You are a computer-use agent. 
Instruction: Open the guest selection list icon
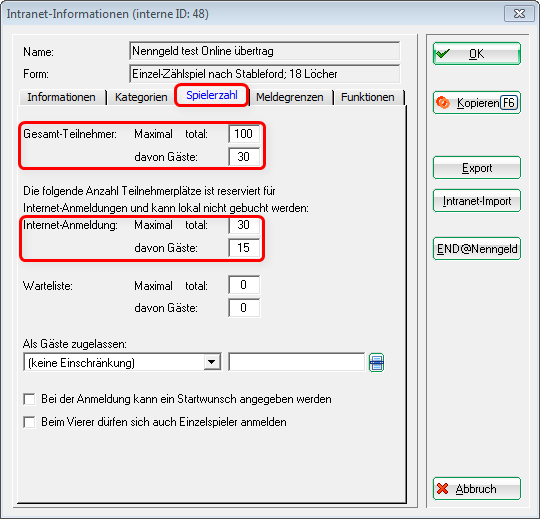tap(376, 363)
